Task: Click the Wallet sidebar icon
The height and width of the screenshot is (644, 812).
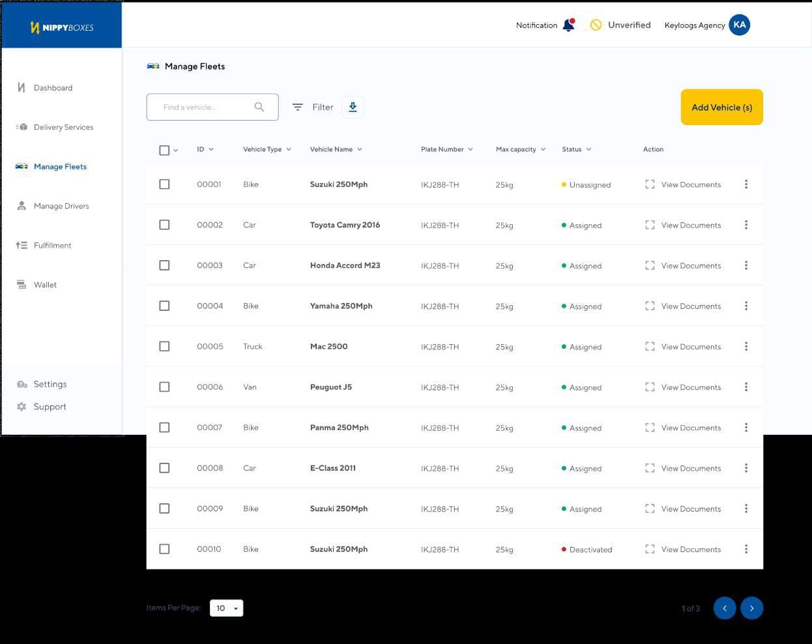Action: click(x=22, y=285)
